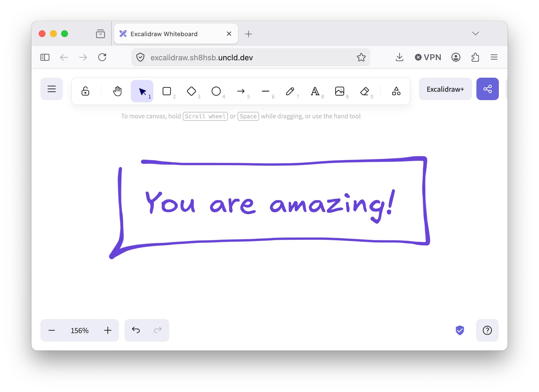This screenshot has height=392, width=539.
Task: Expand the list all tabs chevron
Action: click(476, 34)
